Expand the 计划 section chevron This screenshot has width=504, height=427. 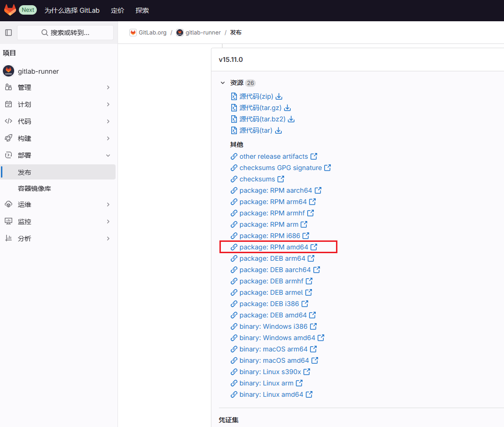(109, 104)
